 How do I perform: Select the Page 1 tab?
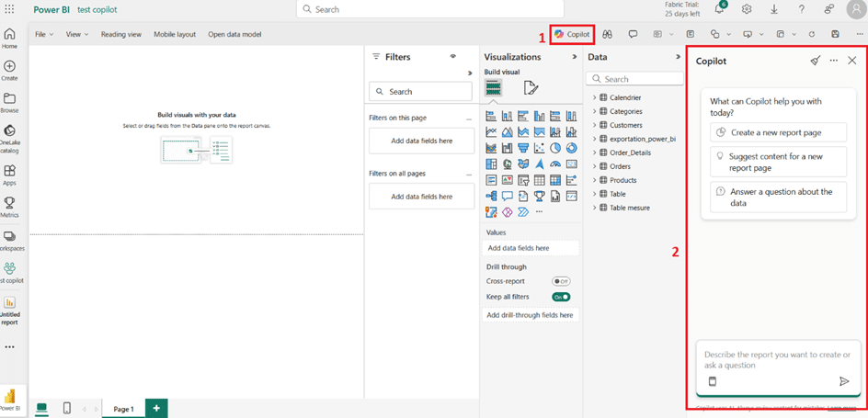(x=123, y=409)
